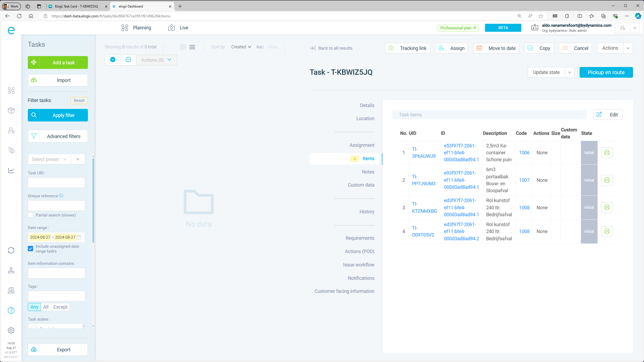
Task: Open the Select preset dropdown
Action: 49,159
